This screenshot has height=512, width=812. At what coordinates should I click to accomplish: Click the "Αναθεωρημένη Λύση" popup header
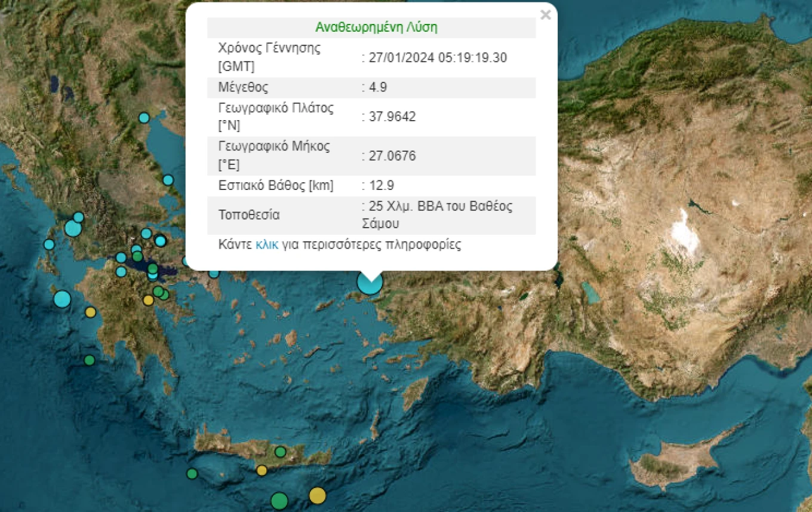coord(376,27)
